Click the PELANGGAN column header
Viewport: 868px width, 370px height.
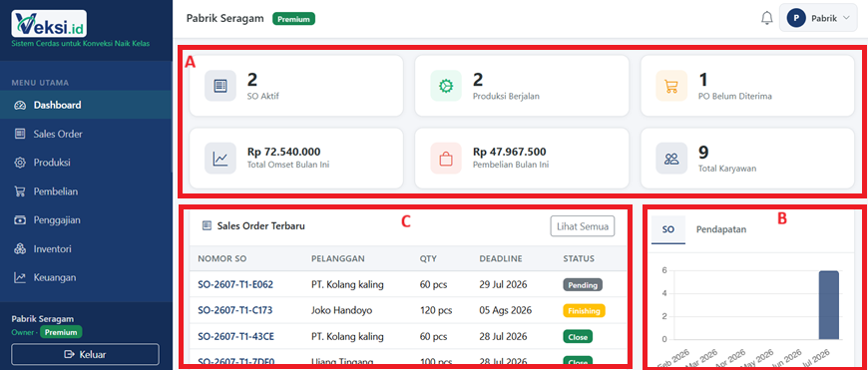click(x=337, y=259)
